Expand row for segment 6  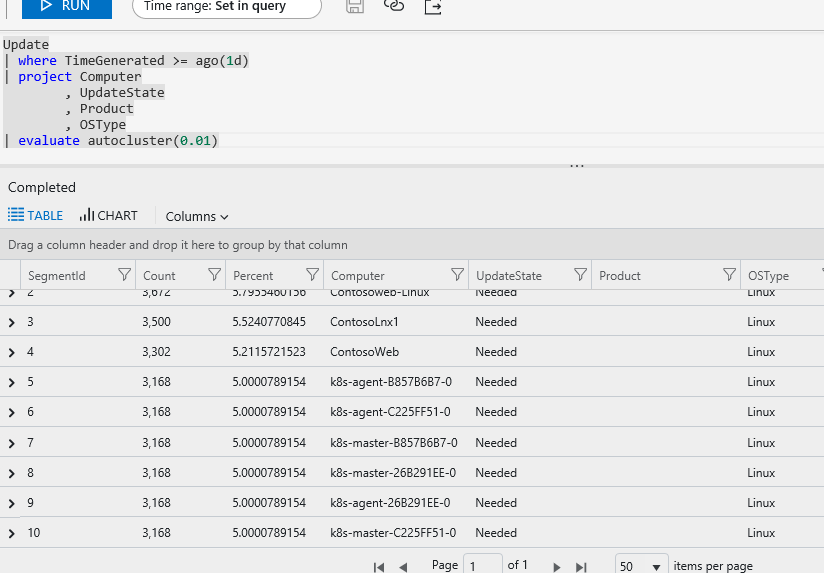(12, 413)
